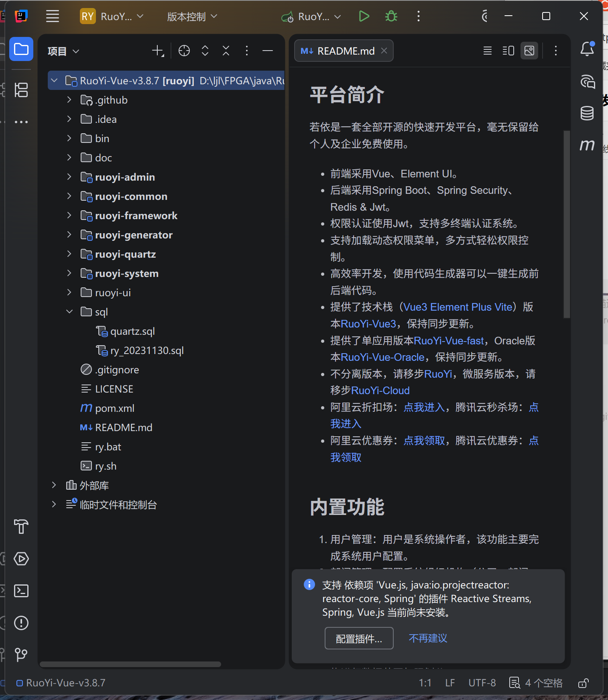608x700 pixels.
Task: Open the Git tool window
Action: [21, 655]
